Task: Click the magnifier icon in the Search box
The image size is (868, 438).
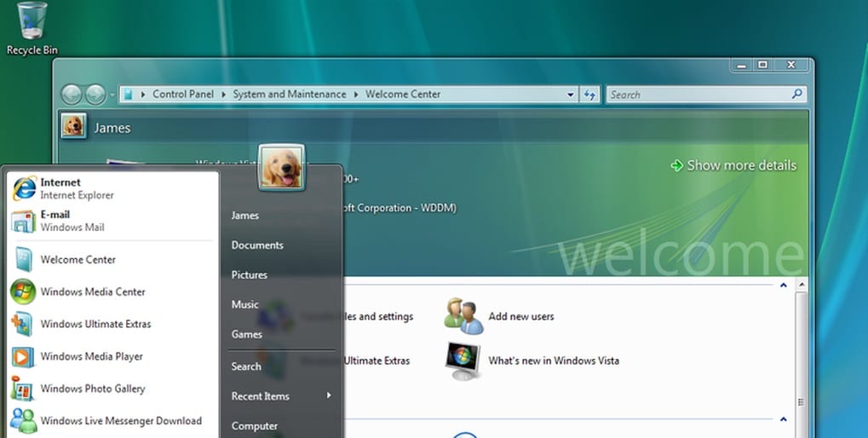Action: [x=797, y=94]
